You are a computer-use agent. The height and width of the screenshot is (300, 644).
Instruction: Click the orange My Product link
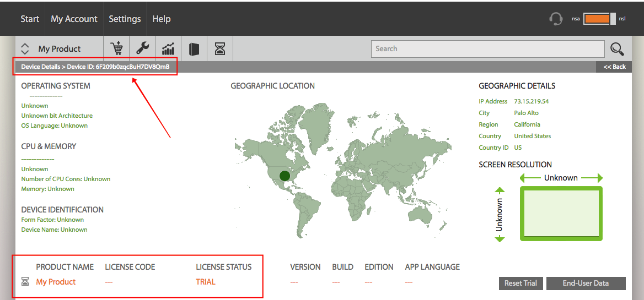pos(56,282)
